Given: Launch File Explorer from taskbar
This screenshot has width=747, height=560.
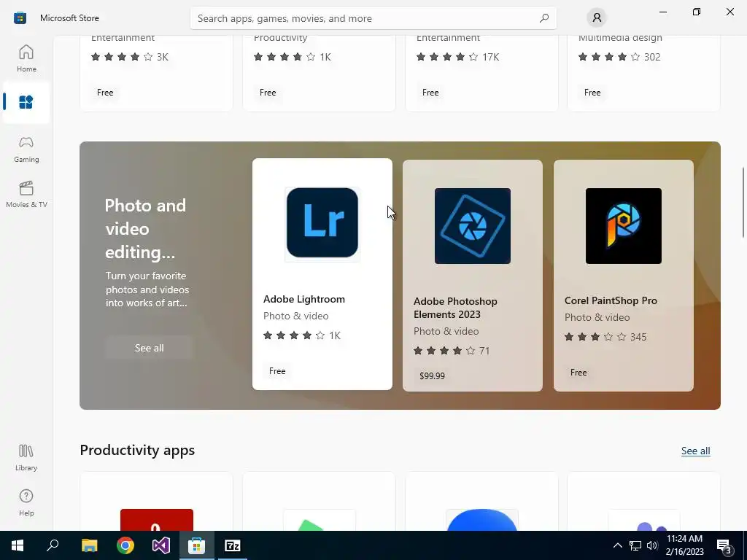Looking at the screenshot, I should click(x=89, y=545).
